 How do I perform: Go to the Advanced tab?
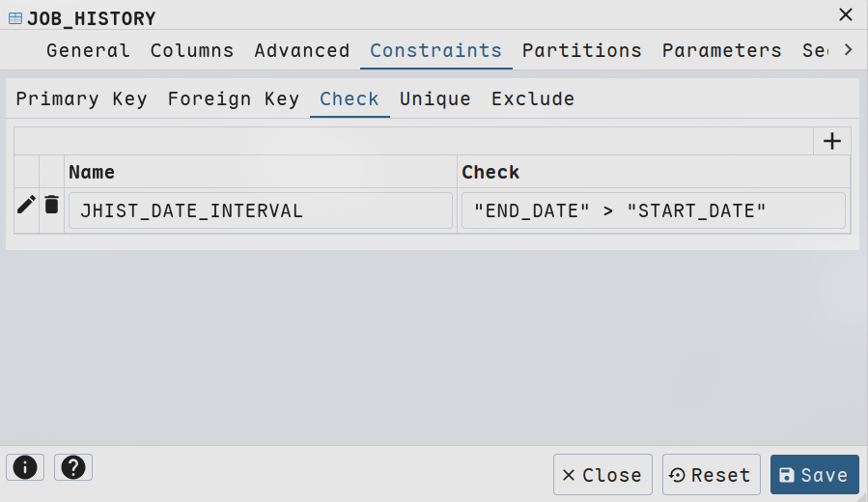point(301,50)
